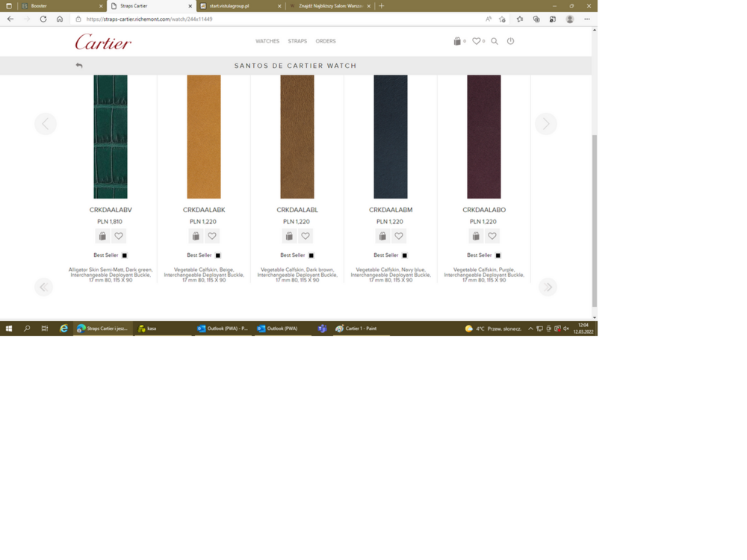Screen dimensions: 747x560
Task: Add CRKDAALABM navy strap to bag
Action: (x=382, y=236)
